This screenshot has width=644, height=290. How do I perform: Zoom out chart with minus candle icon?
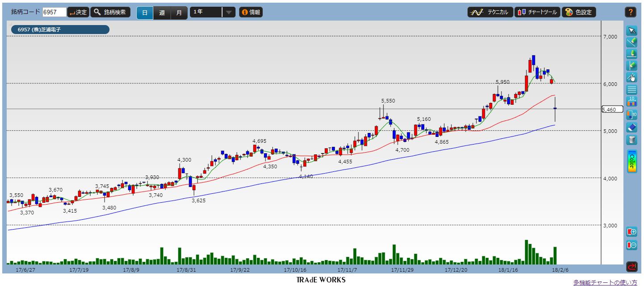[631, 245]
